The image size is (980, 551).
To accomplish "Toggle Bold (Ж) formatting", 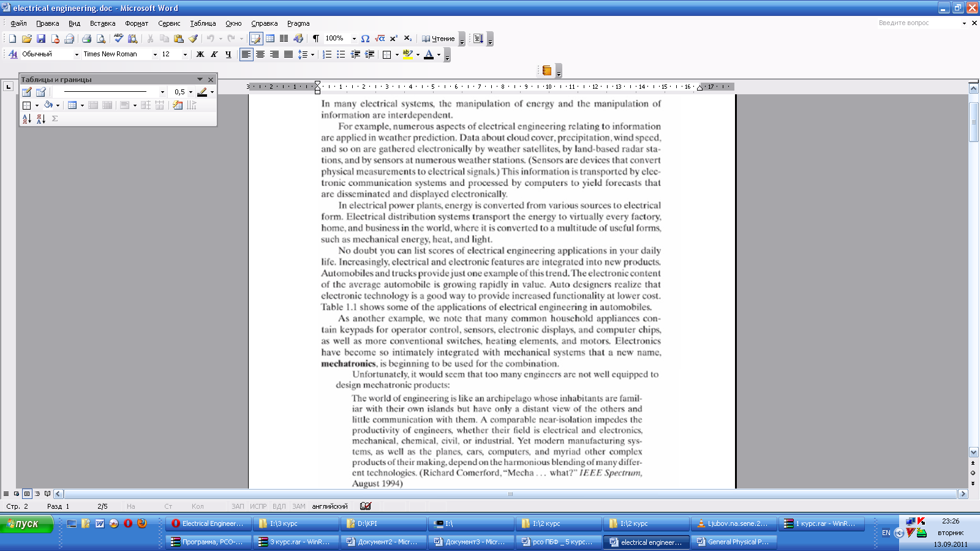I will pyautogui.click(x=200, y=54).
